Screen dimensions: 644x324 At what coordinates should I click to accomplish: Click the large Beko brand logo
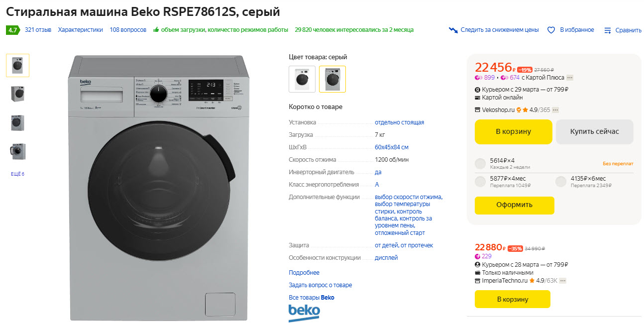click(x=304, y=313)
